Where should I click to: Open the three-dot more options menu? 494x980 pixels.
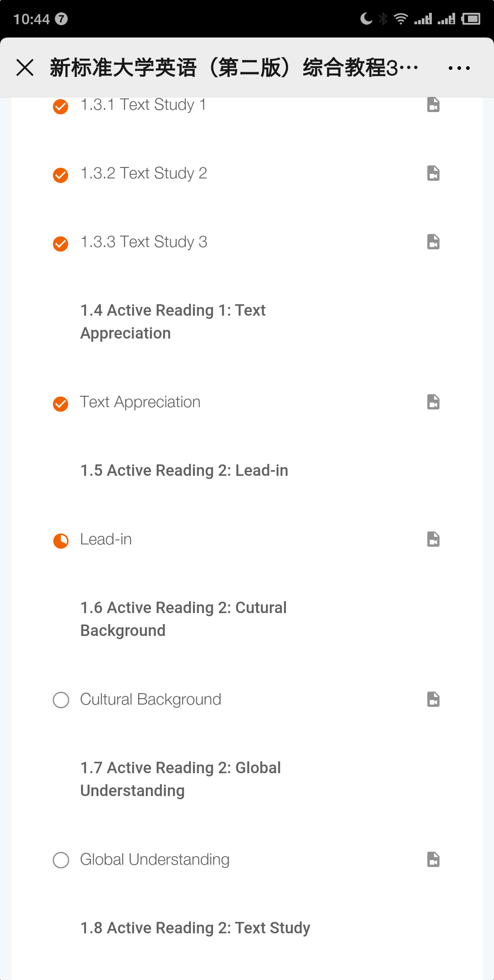pos(459,68)
